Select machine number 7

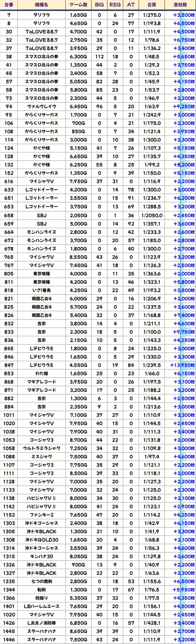click(x=9, y=15)
